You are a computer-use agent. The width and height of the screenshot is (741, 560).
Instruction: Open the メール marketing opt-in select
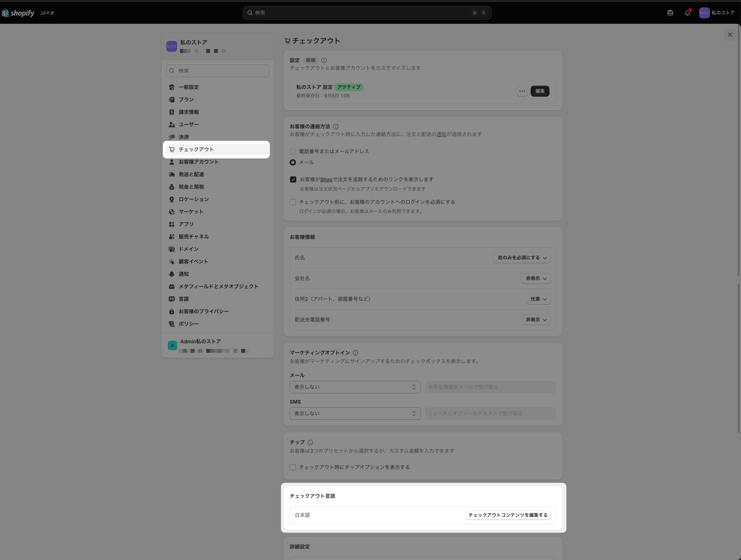click(x=355, y=387)
